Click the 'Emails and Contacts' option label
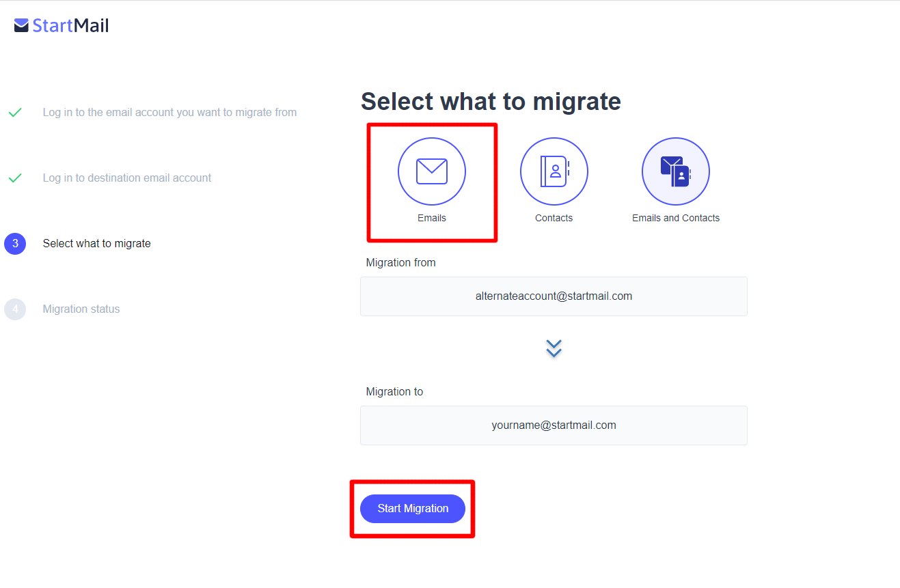Viewport: 900px width, 588px height. pyautogui.click(x=675, y=218)
